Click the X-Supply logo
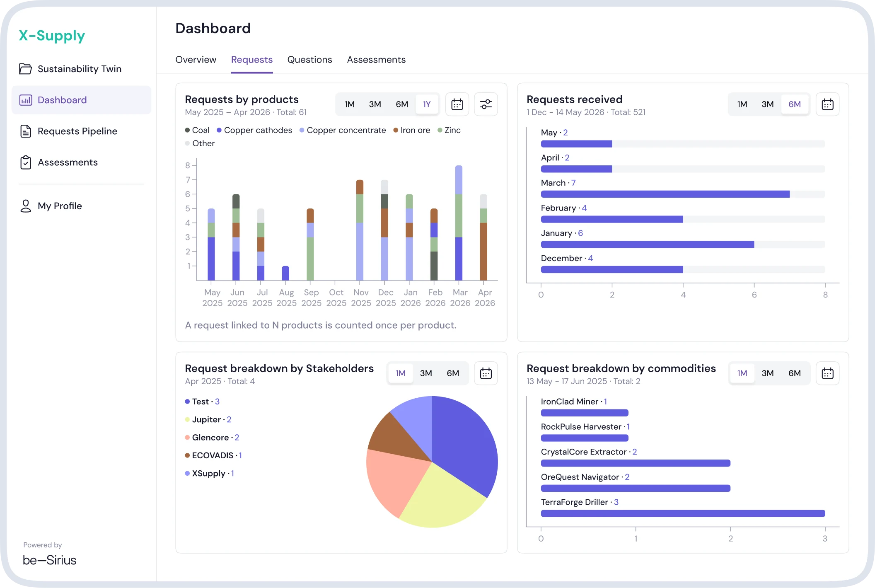The height and width of the screenshot is (588, 875). (52, 36)
